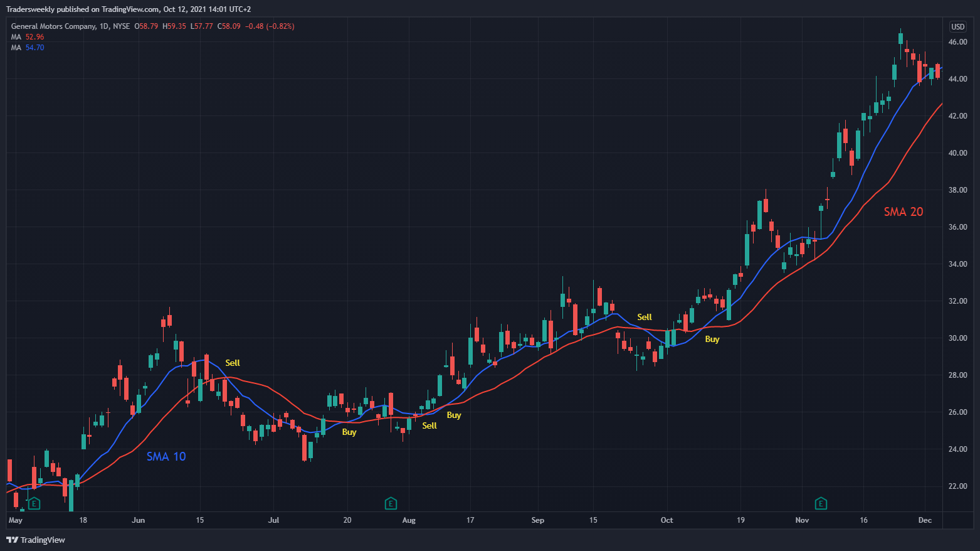980x551 pixels.
Task: Click the open price O58.79 value
Action: [146, 26]
